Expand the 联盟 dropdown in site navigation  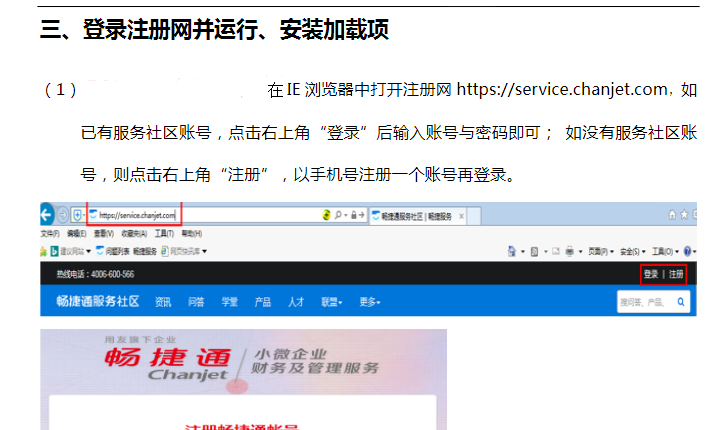[331, 302]
